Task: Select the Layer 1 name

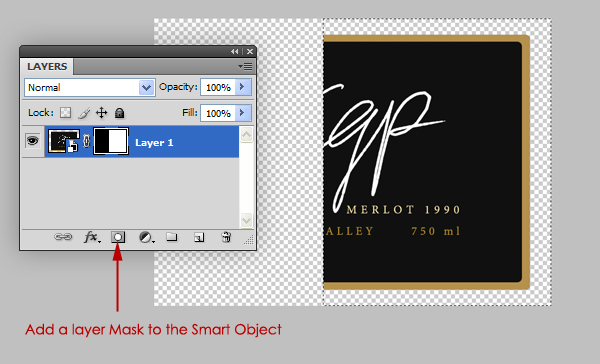Action: tap(154, 143)
